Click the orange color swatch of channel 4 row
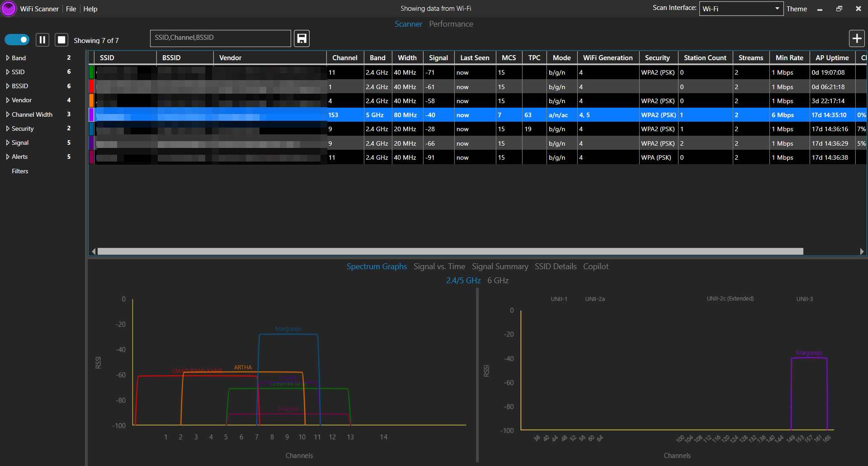 pyautogui.click(x=91, y=100)
